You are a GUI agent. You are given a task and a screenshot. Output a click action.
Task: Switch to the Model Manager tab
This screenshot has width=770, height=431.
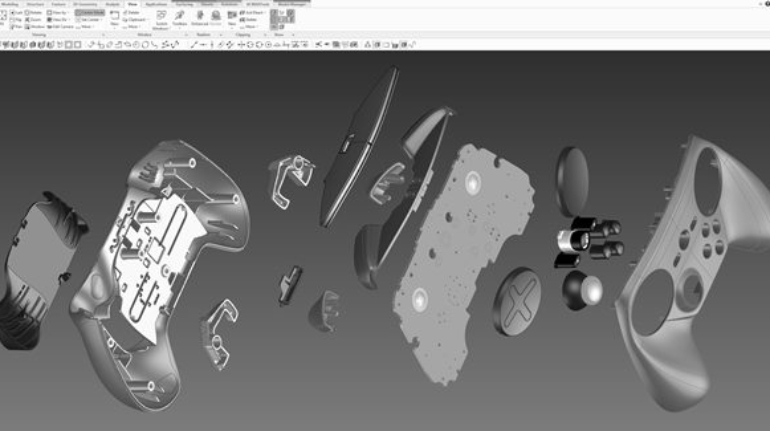point(292,4)
